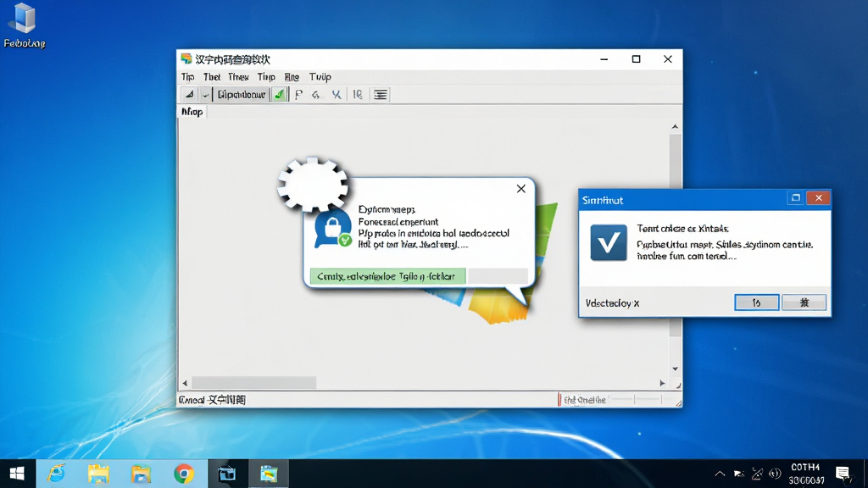Close the Sirnhfnut dialog with red X
Image resolution: width=868 pixels, height=488 pixels.
(x=818, y=198)
